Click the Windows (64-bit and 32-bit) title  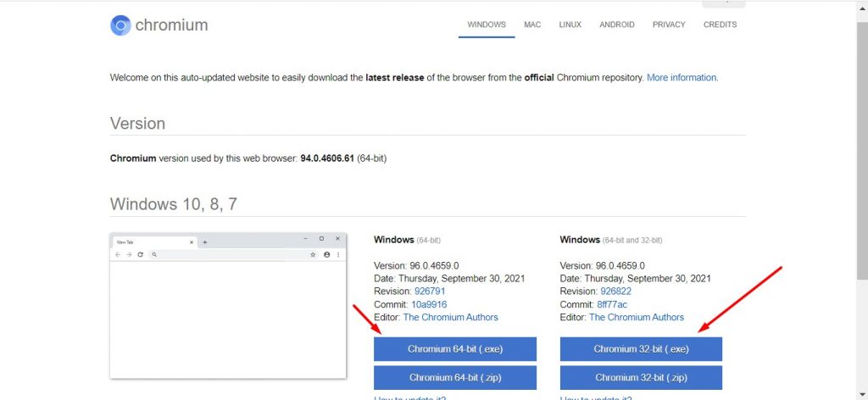(611, 240)
